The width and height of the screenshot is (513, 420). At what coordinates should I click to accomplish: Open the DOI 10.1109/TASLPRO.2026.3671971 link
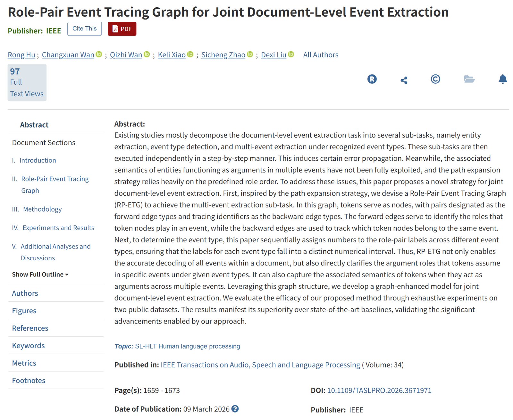coord(379,391)
